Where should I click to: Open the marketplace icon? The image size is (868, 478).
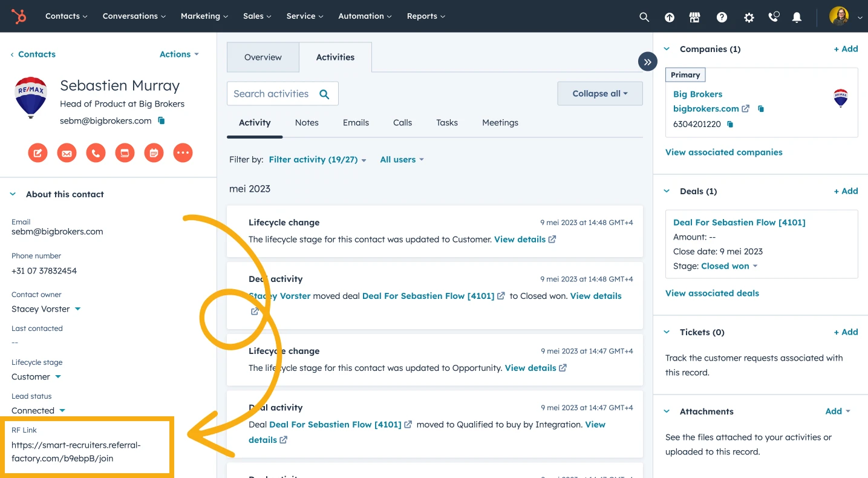click(x=695, y=17)
